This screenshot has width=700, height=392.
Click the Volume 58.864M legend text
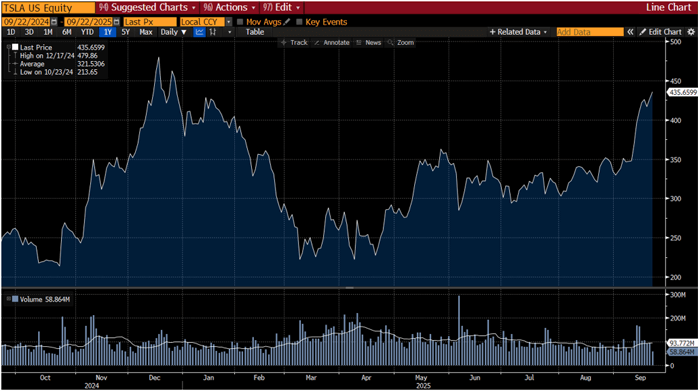45,299
